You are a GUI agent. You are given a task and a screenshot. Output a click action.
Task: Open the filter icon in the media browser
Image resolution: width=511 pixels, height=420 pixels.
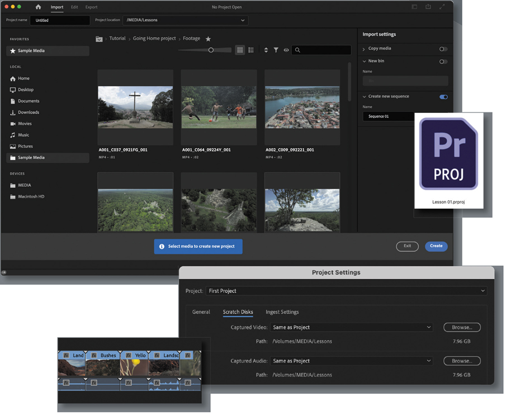point(276,50)
